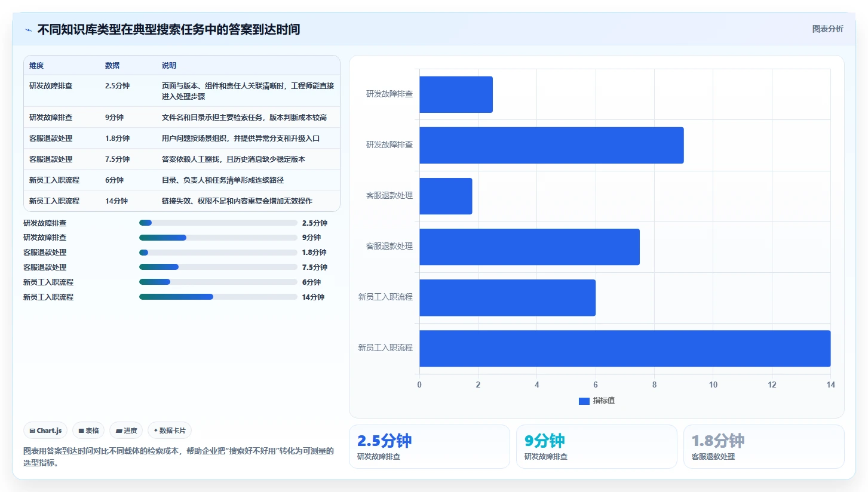
Task: Click the progress bar labeled 7.5分钟
Action: [218, 267]
